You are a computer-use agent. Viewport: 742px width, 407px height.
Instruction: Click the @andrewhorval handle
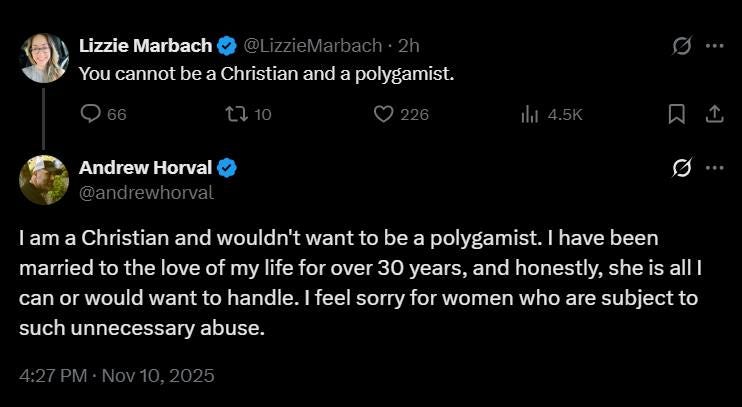(x=146, y=193)
